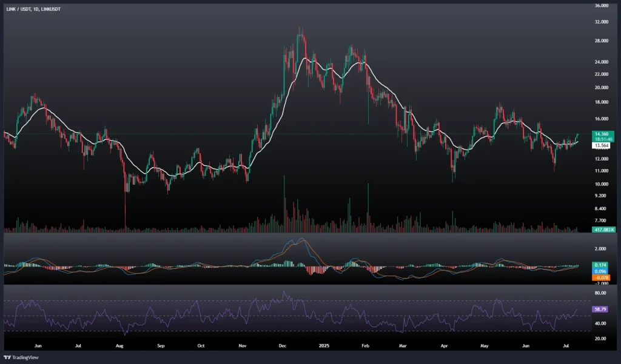
Task: Click Dec on the time axis
Action: [283, 346]
